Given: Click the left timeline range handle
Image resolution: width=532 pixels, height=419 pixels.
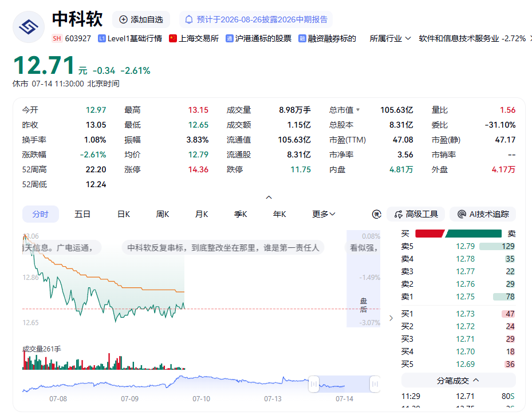Looking at the screenshot, I should tap(314, 384).
